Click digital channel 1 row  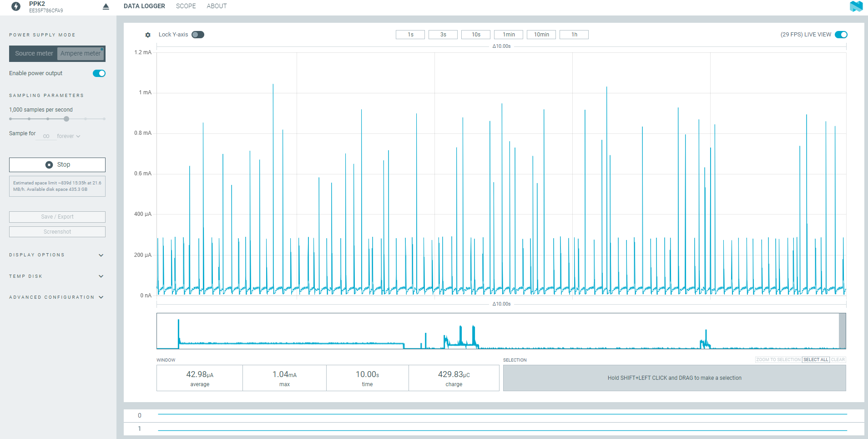(494, 429)
